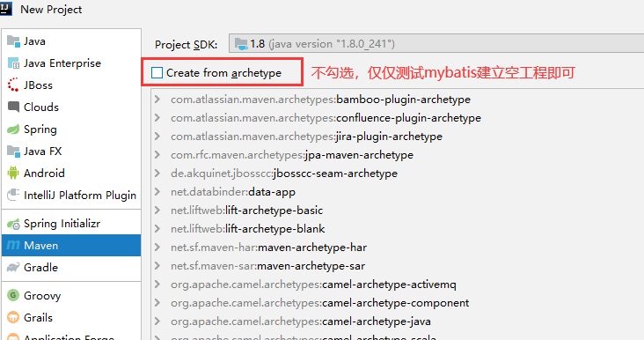Click the Maven 'm' icon
The width and height of the screenshot is (644, 340).
point(13,246)
